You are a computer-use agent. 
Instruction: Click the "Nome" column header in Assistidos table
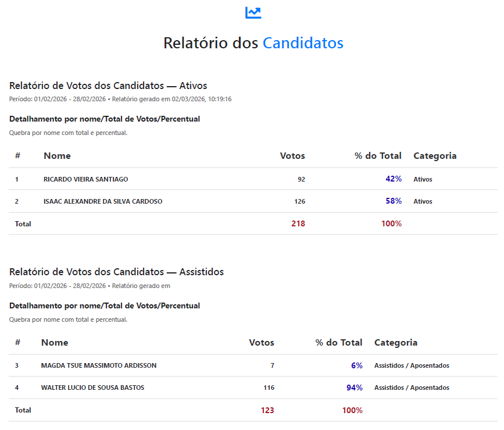[55, 343]
